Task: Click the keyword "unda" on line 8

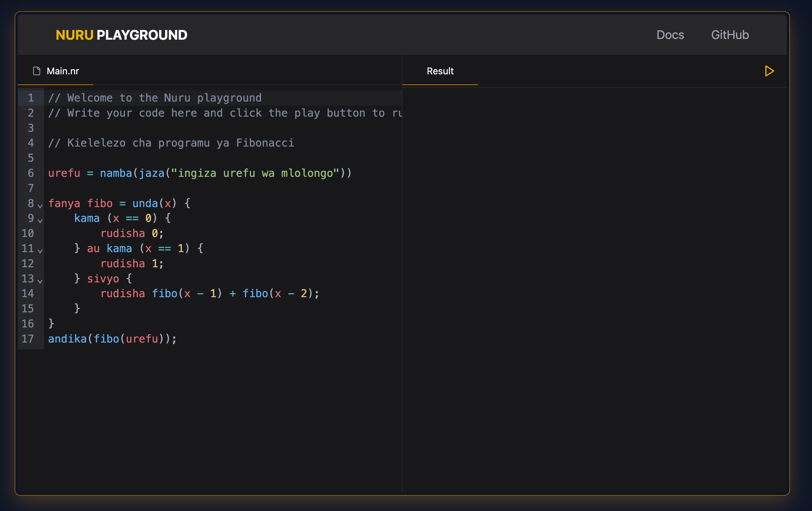Action: (x=145, y=203)
